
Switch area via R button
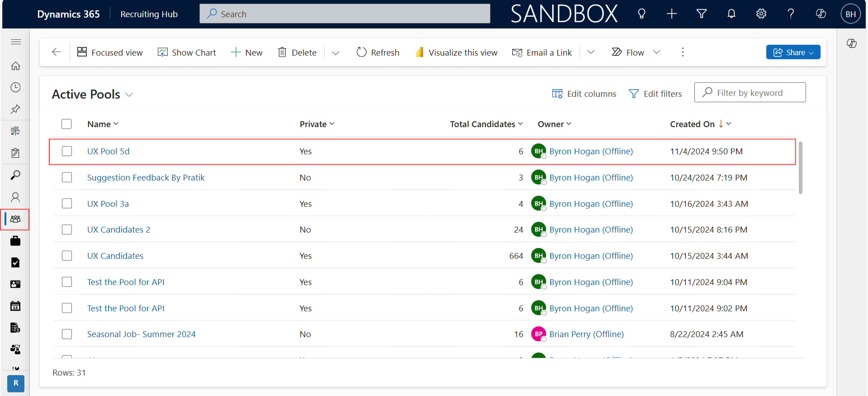16,383
